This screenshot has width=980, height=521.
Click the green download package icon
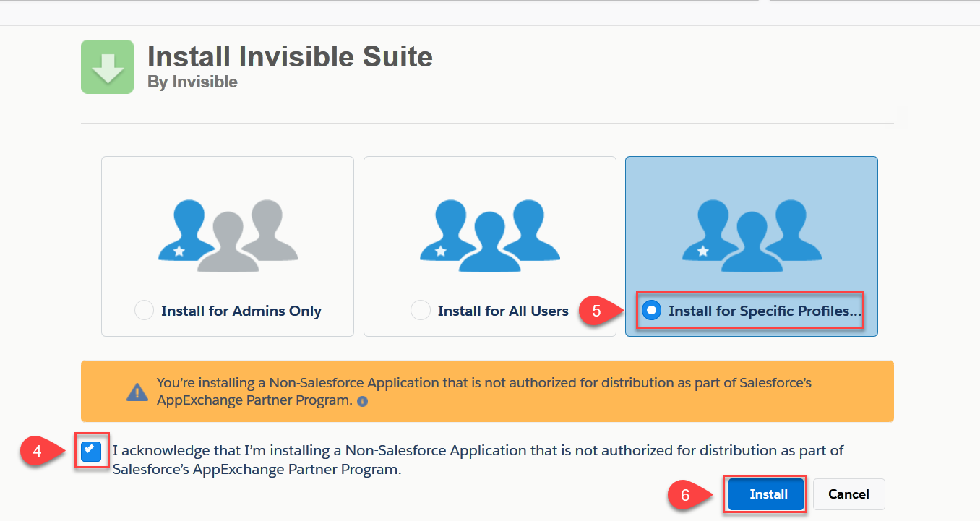pos(108,66)
